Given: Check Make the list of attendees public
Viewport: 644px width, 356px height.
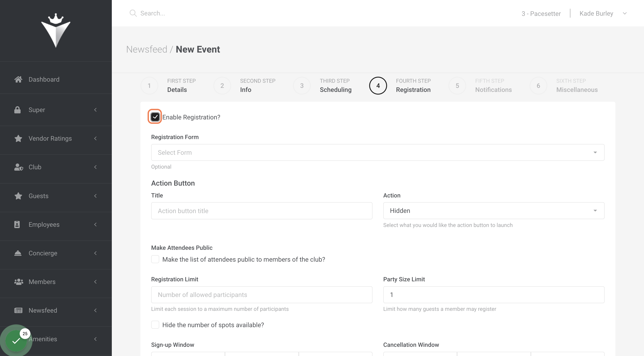Looking at the screenshot, I should pyautogui.click(x=155, y=259).
